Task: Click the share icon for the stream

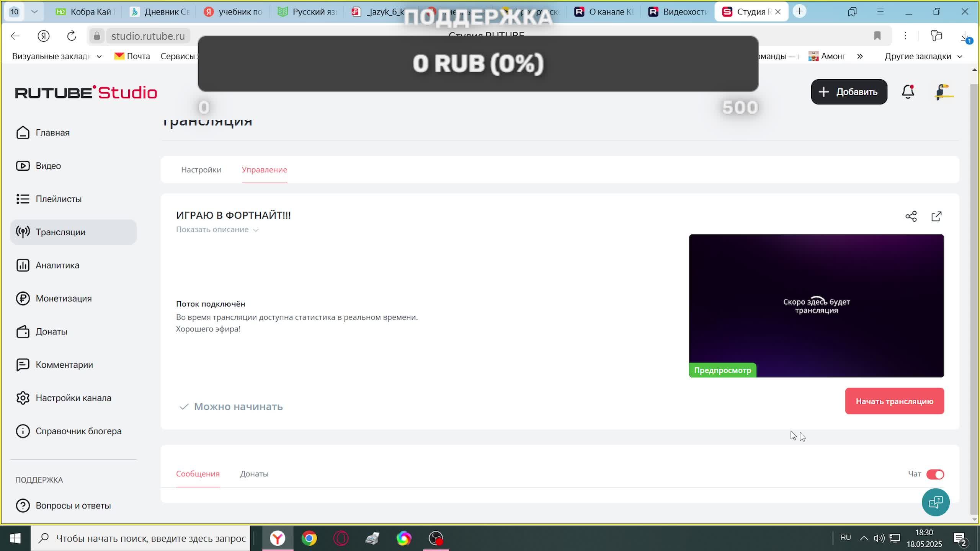Action: coord(911,216)
